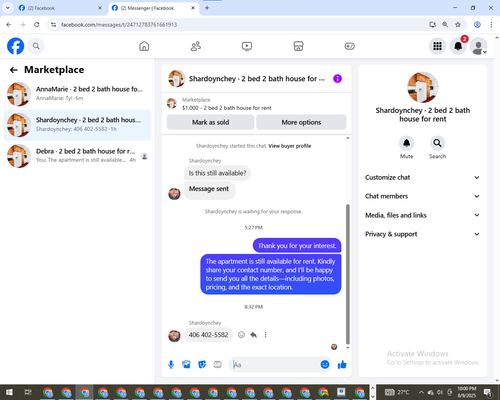500x400 pixels.
Task: Search in conversation using magnifier icon
Action: coord(437,143)
